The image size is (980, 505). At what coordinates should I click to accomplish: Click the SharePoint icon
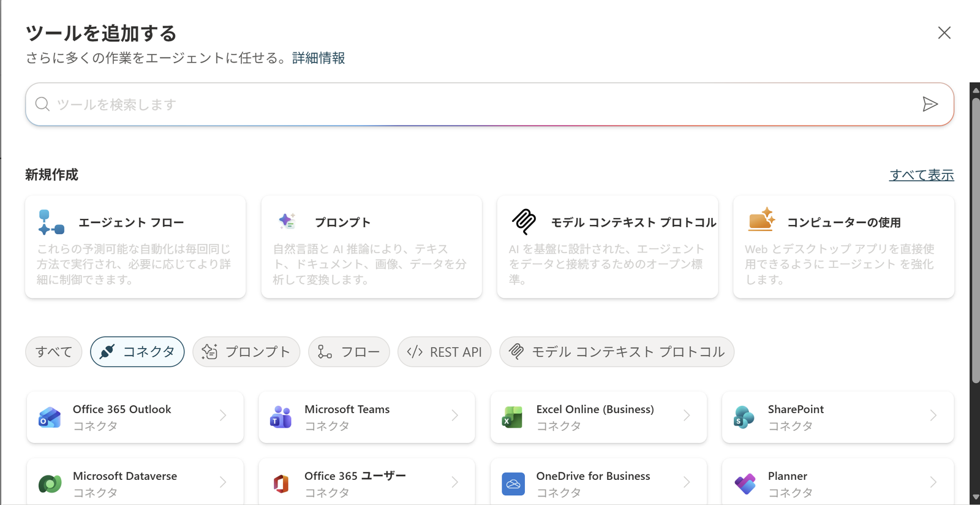(x=744, y=417)
